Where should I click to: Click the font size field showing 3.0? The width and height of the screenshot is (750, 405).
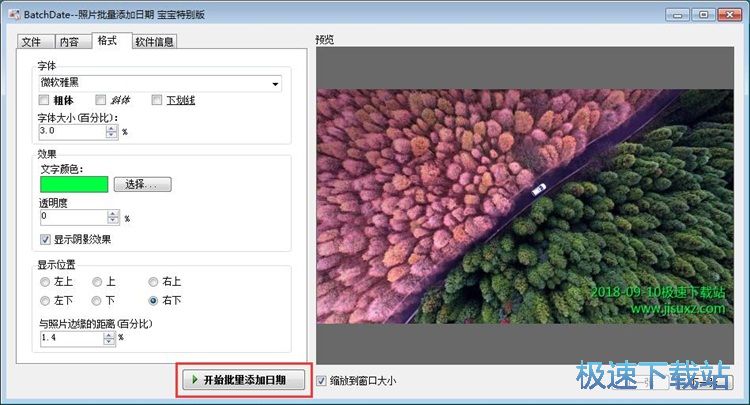tap(72, 131)
